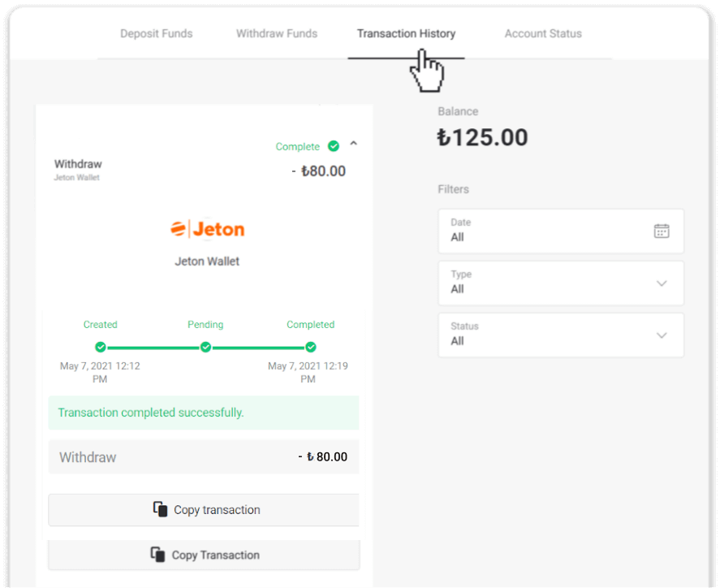The width and height of the screenshot is (720, 588).
Task: Collapse the withdrawal details with the chevron
Action: pos(353,143)
